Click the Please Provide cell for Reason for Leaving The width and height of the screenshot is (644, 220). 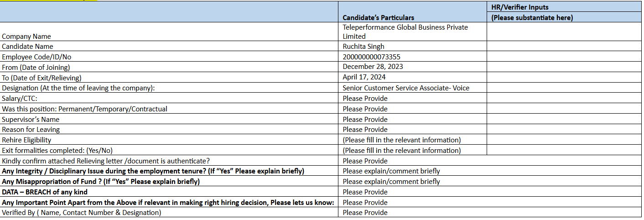365,130
